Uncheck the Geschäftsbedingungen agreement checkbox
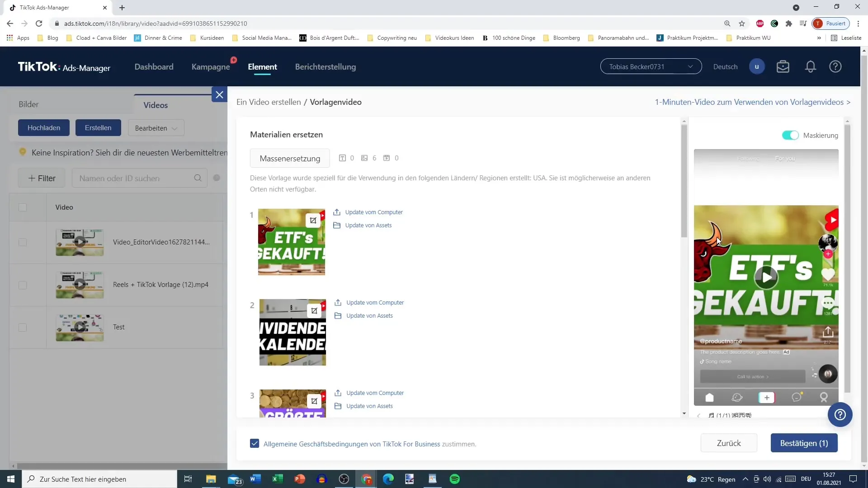868x488 pixels. point(255,444)
